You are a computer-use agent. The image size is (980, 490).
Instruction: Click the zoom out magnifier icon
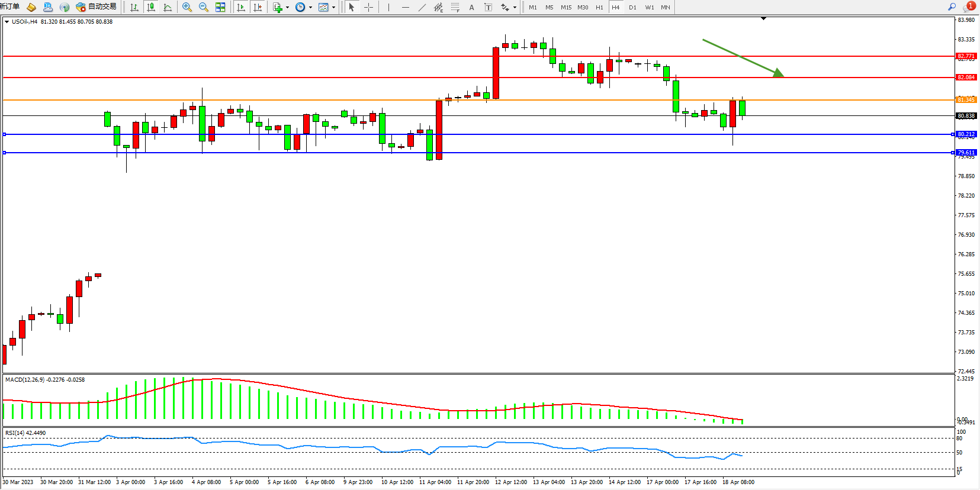(203, 7)
